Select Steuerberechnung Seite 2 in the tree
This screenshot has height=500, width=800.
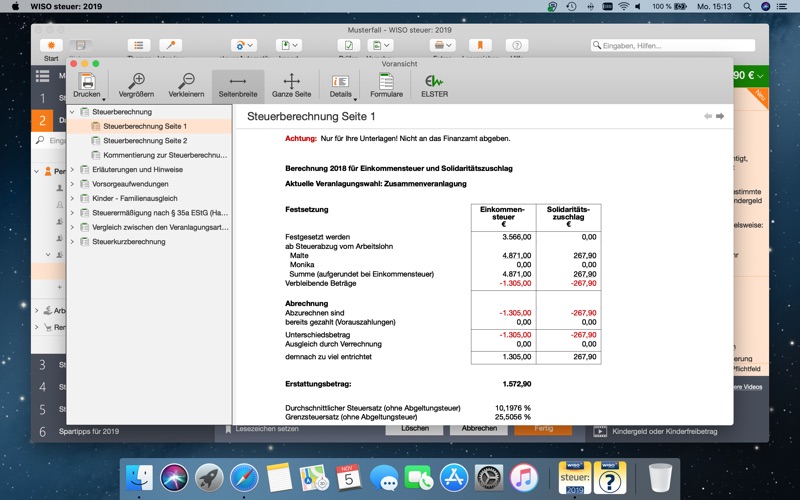pos(145,141)
